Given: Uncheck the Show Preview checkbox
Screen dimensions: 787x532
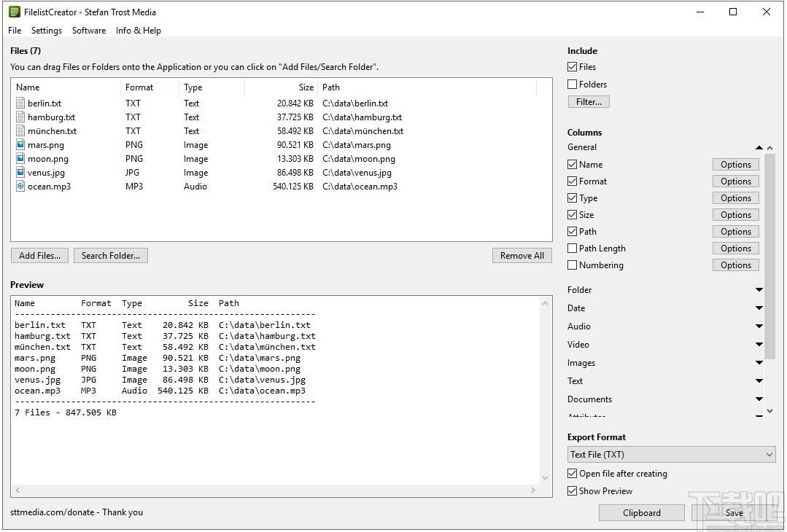Looking at the screenshot, I should coord(572,491).
